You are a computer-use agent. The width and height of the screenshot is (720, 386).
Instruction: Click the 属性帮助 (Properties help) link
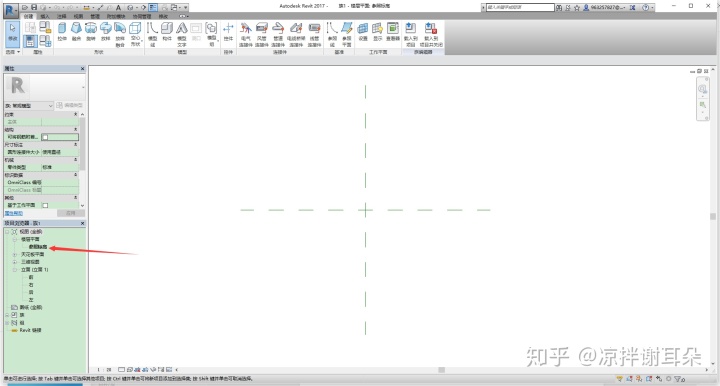pyautogui.click(x=14, y=213)
